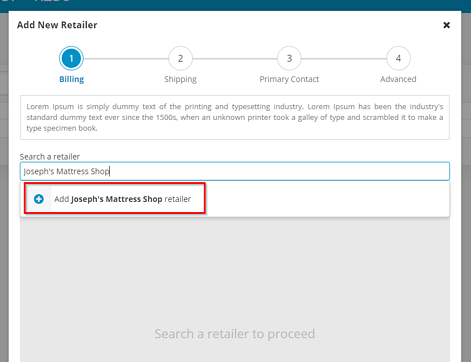Click the Shipping step label
This screenshot has height=362, width=471.
[180, 79]
